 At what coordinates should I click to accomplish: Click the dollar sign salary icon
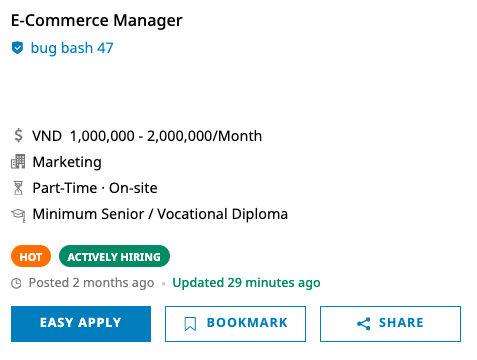(19, 136)
